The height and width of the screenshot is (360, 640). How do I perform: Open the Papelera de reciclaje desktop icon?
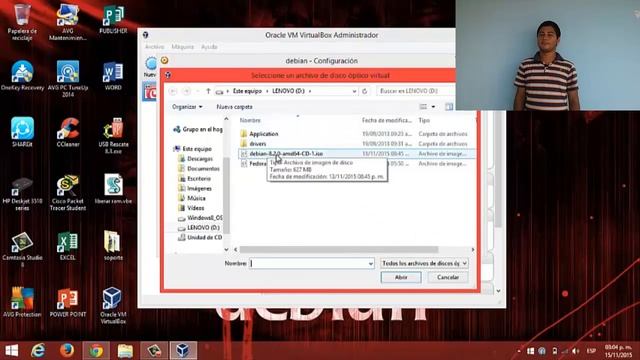pos(22,22)
